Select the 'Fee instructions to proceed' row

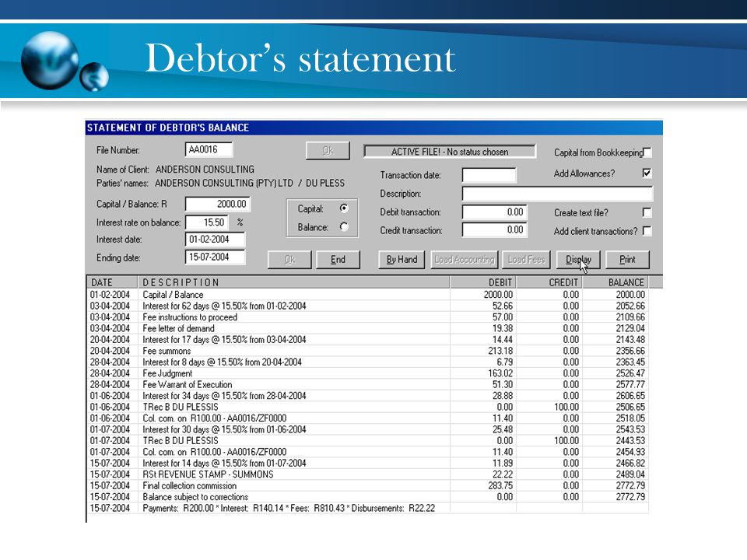point(368,317)
